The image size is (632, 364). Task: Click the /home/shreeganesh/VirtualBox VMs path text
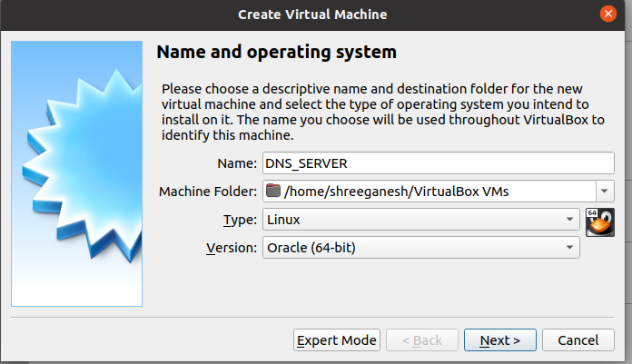click(x=397, y=191)
